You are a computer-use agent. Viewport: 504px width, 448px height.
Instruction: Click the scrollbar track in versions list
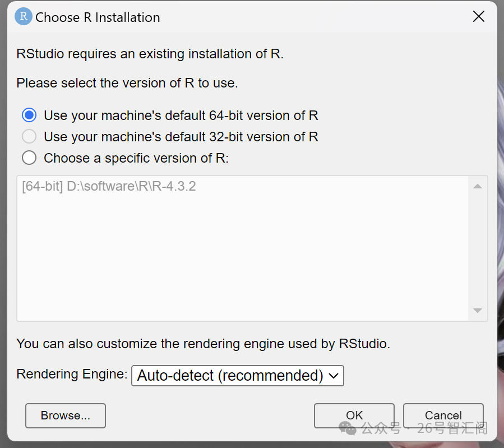(x=478, y=247)
